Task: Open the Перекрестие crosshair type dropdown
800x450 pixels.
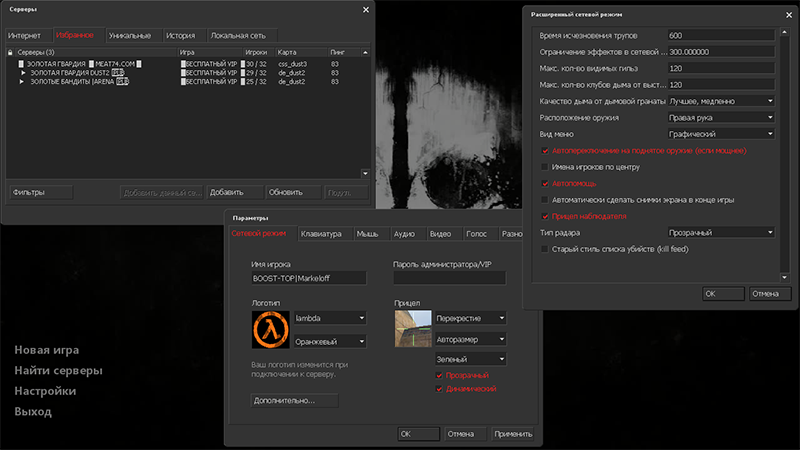Action: (x=470, y=318)
